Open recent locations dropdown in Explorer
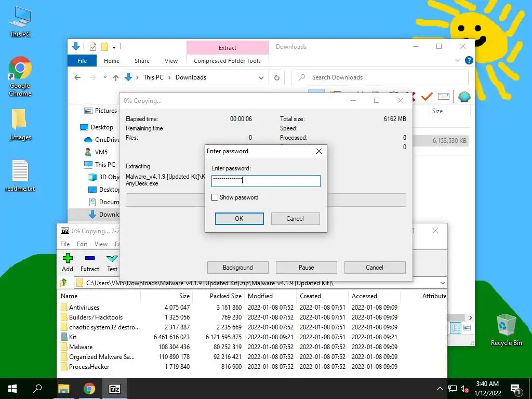Viewport: 532px width, 399px height. point(105,77)
